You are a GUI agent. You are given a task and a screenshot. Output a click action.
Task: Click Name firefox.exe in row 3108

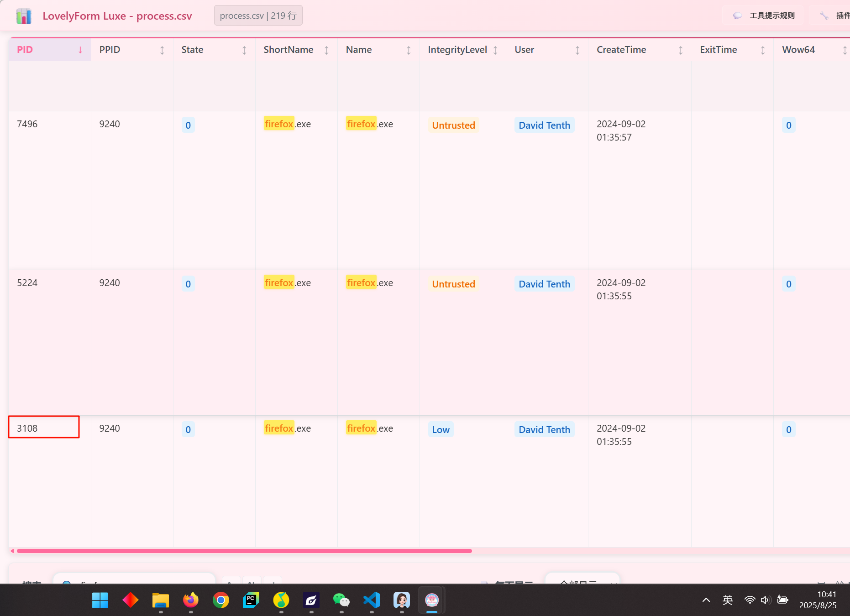[369, 428]
